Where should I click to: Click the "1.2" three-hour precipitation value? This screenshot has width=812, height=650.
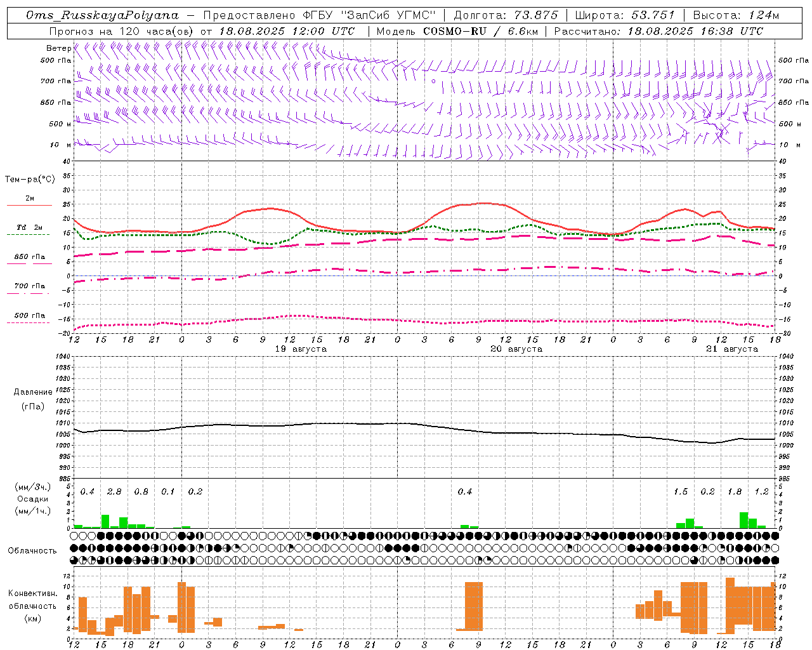click(x=761, y=492)
